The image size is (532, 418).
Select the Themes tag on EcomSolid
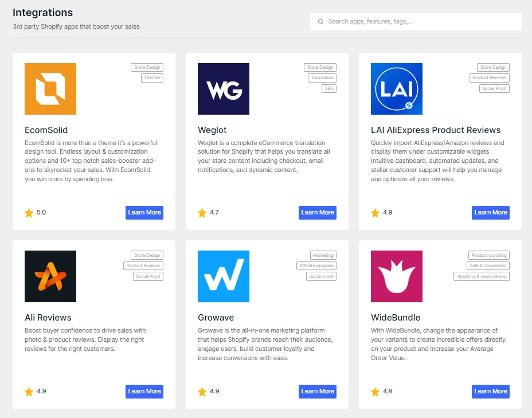152,78
